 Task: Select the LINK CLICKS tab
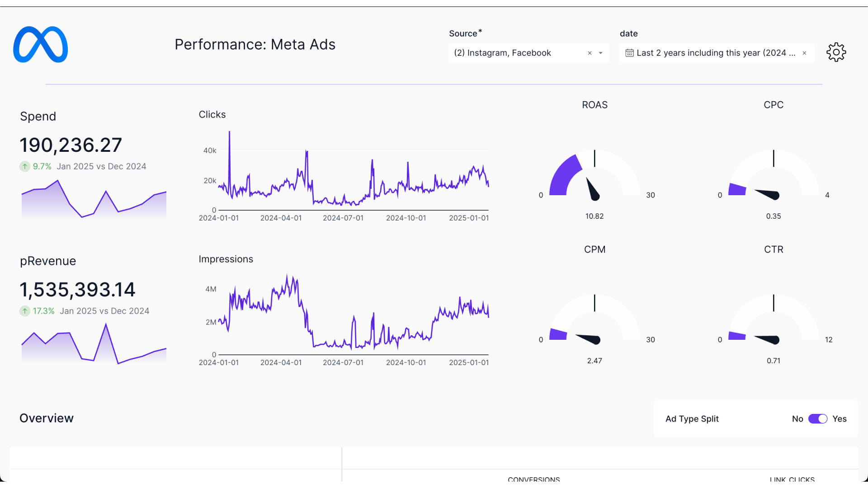pyautogui.click(x=793, y=479)
